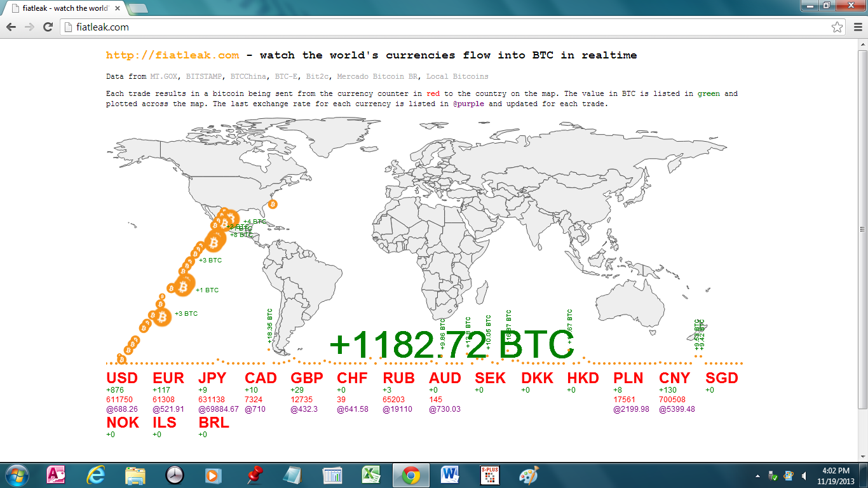
Task: Click the GBP currency label
Action: pyautogui.click(x=307, y=378)
